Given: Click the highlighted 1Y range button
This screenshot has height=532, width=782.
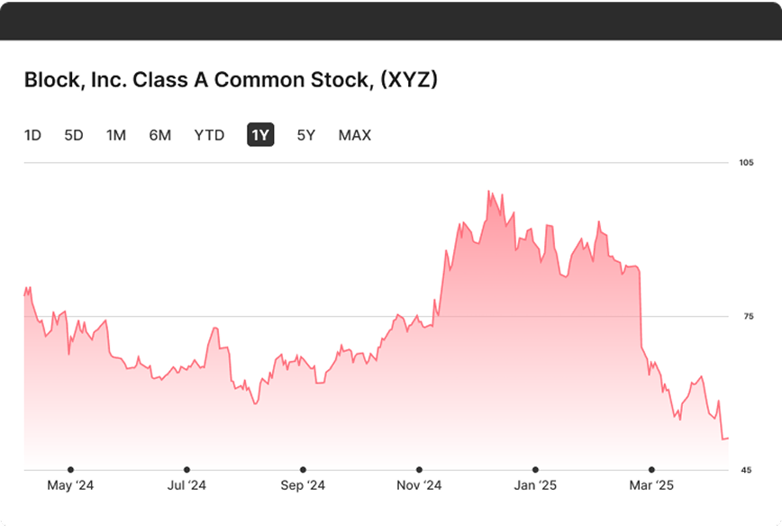Looking at the screenshot, I should pos(260,135).
